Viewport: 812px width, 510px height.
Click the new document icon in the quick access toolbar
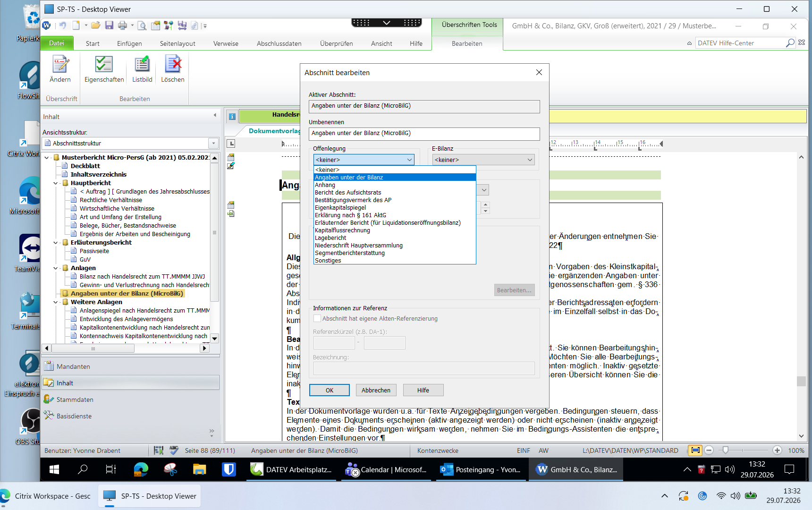click(x=76, y=25)
